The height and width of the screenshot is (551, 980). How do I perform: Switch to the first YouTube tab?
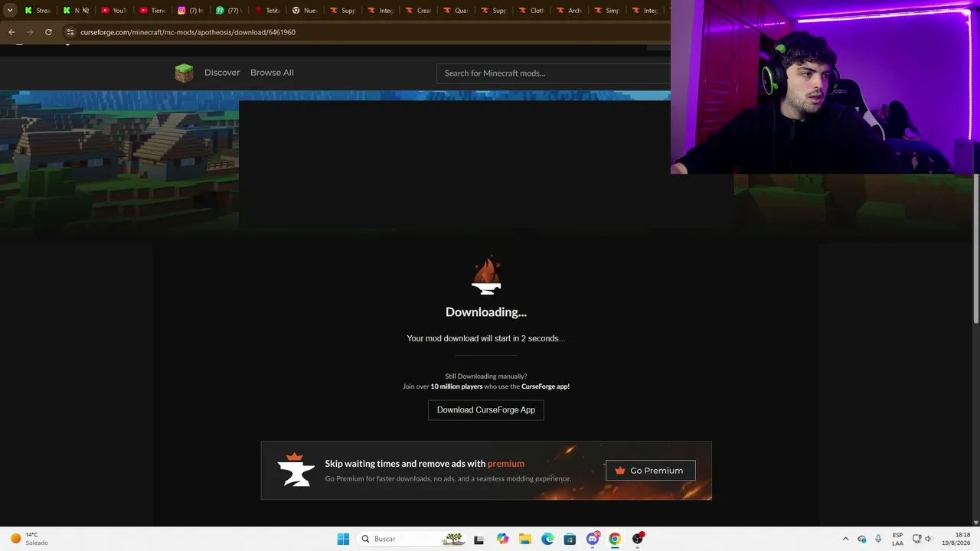114,10
